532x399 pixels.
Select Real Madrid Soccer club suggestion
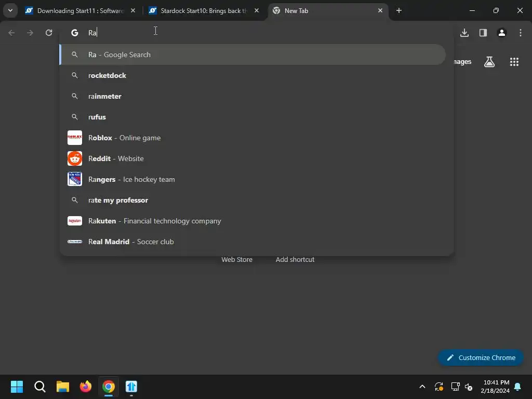(x=252, y=242)
